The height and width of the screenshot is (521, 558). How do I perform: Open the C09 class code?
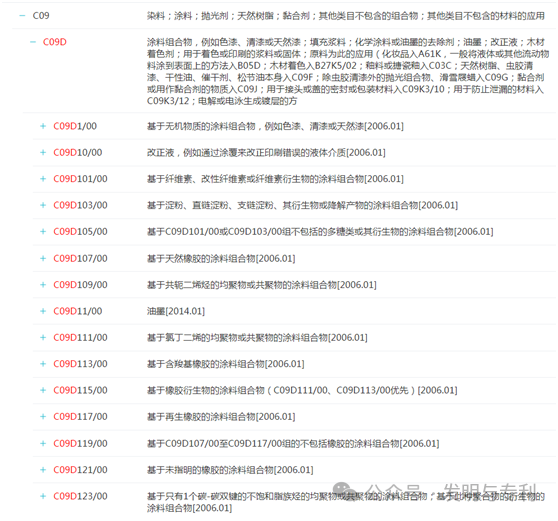(41, 16)
